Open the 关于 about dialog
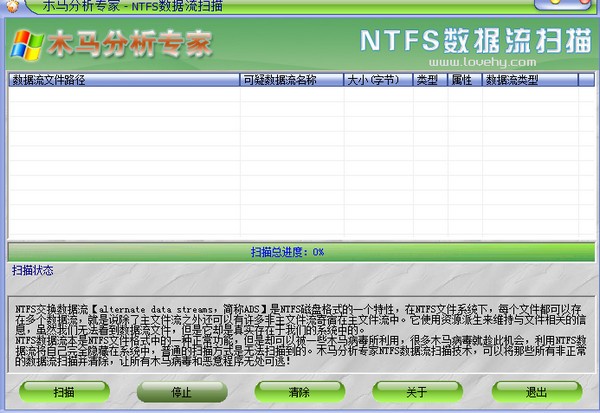 (x=417, y=392)
